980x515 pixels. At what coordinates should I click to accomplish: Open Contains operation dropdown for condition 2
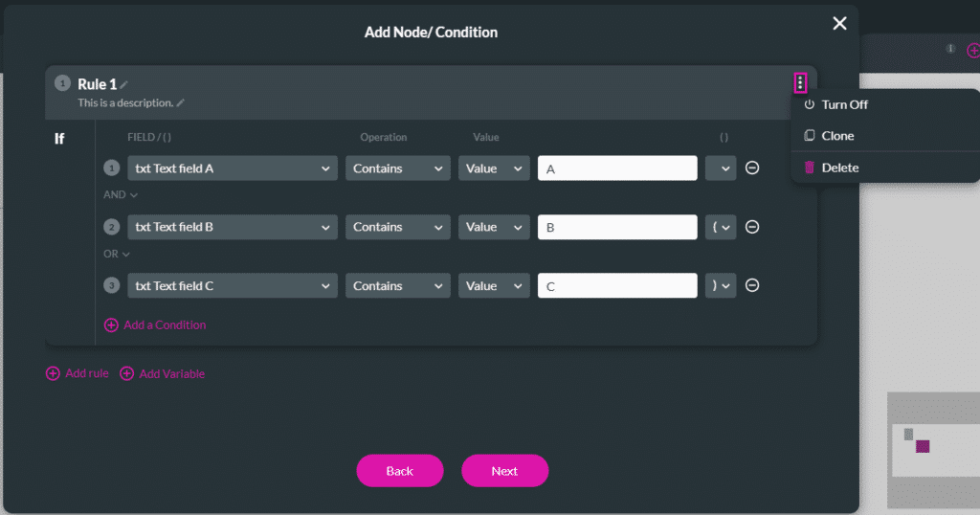tap(397, 227)
